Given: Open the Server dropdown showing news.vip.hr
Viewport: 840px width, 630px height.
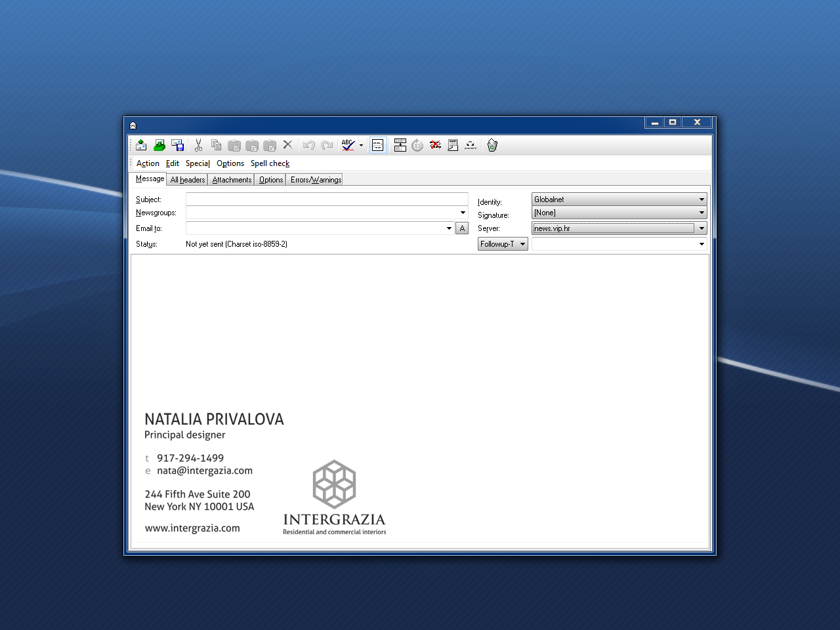Looking at the screenshot, I should pyautogui.click(x=702, y=228).
